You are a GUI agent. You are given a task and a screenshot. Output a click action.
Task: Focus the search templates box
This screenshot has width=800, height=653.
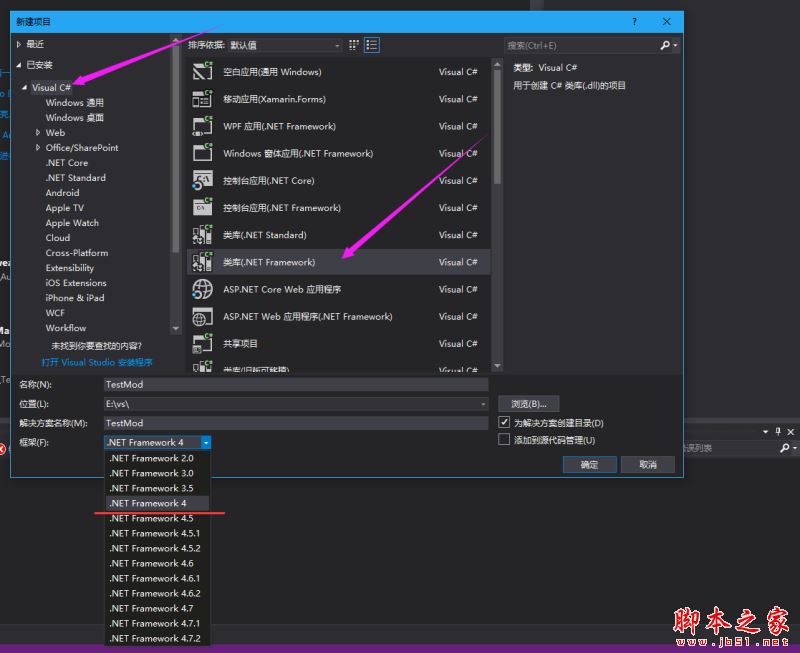[582, 45]
